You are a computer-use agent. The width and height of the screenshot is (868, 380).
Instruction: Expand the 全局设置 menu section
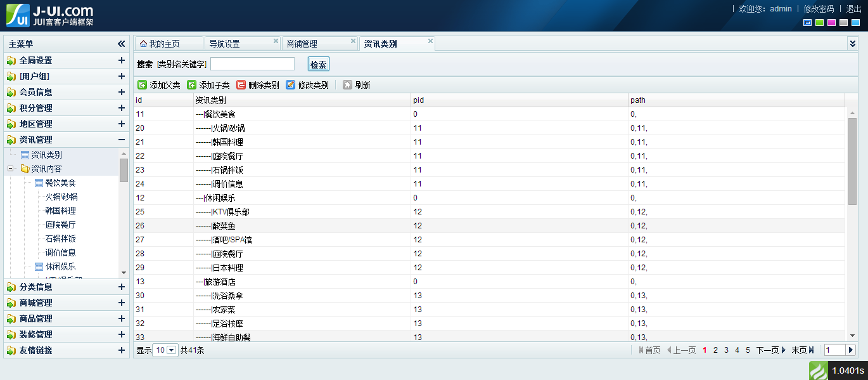click(x=121, y=60)
